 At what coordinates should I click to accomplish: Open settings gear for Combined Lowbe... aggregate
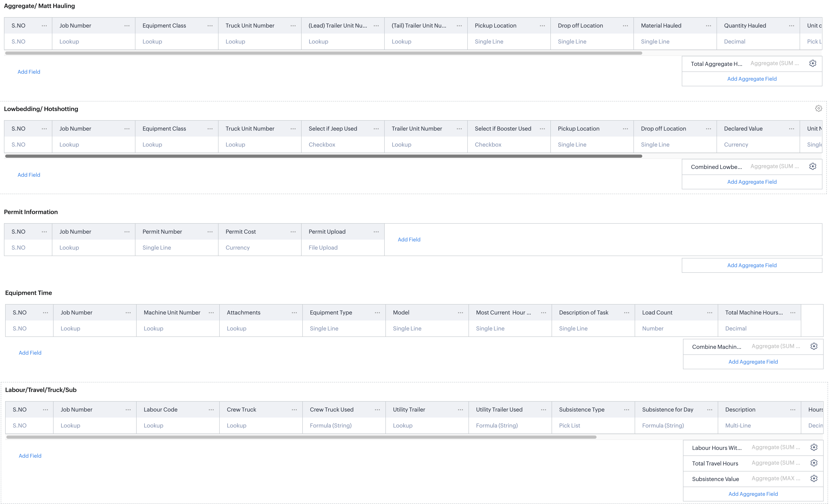[812, 166]
